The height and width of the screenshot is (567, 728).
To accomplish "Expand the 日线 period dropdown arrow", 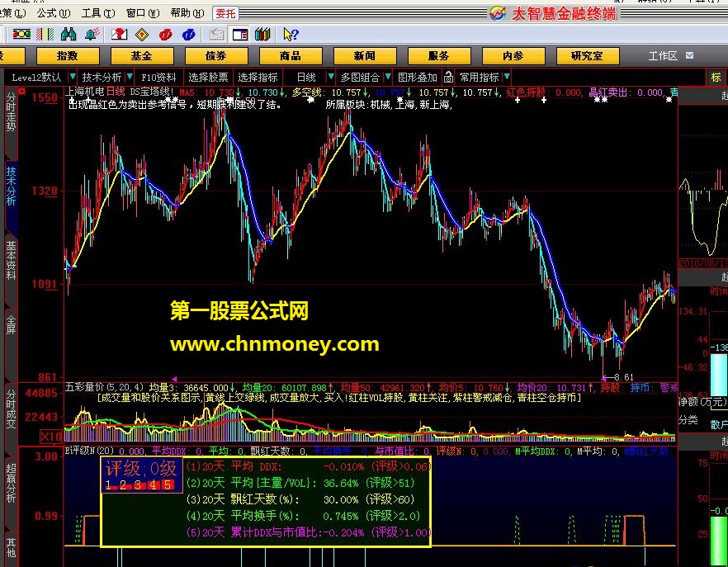I will pyautogui.click(x=330, y=77).
